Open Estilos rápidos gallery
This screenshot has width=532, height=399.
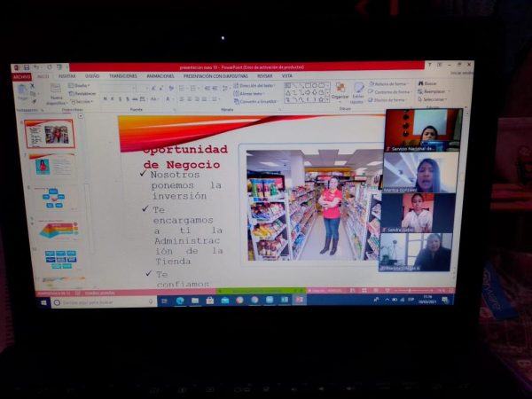tap(358, 93)
